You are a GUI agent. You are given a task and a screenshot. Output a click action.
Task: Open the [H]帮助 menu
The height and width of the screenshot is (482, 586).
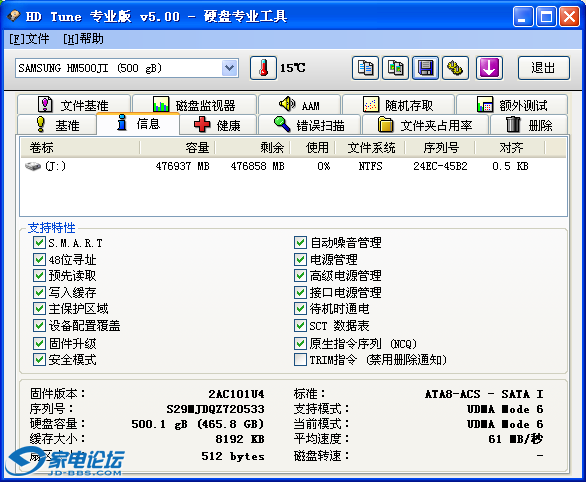pos(83,39)
